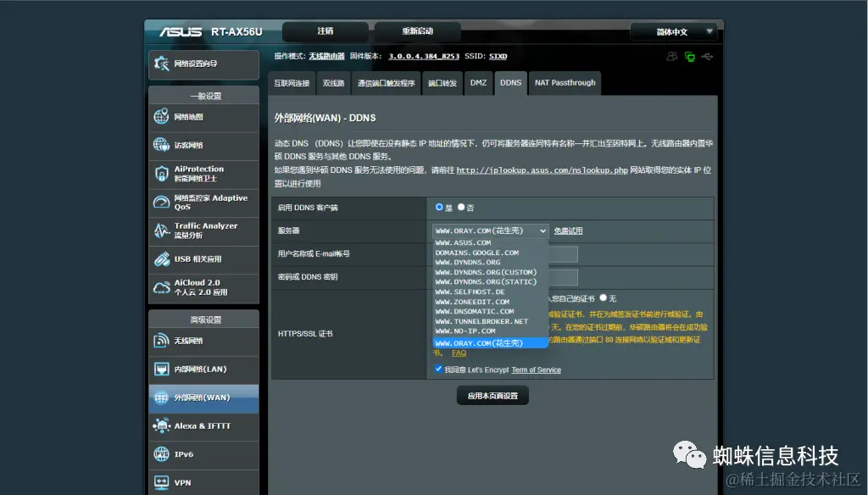This screenshot has height=495, width=868.
Task: Choose WWW.NO-IP.COM option
Action: [490, 331]
